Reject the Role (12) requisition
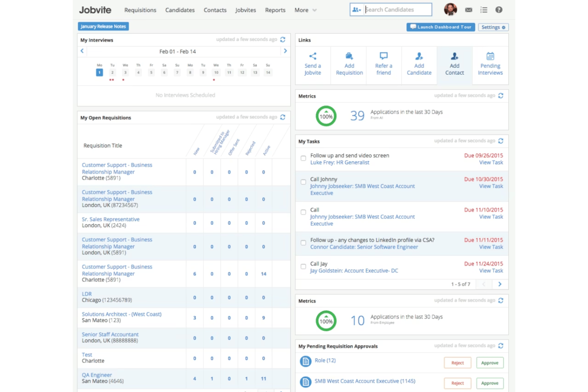 (457, 363)
